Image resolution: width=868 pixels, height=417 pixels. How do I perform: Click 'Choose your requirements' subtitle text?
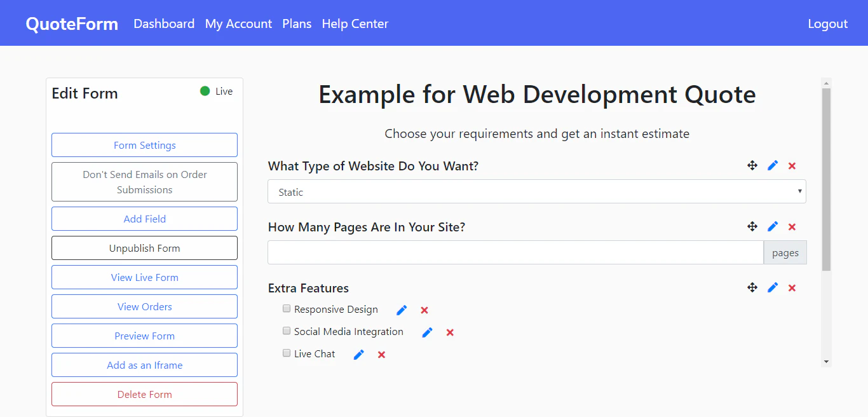click(x=537, y=133)
